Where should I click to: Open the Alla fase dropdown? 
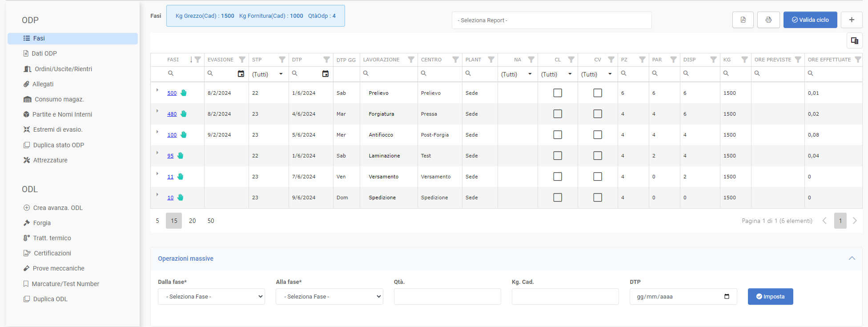coord(329,297)
